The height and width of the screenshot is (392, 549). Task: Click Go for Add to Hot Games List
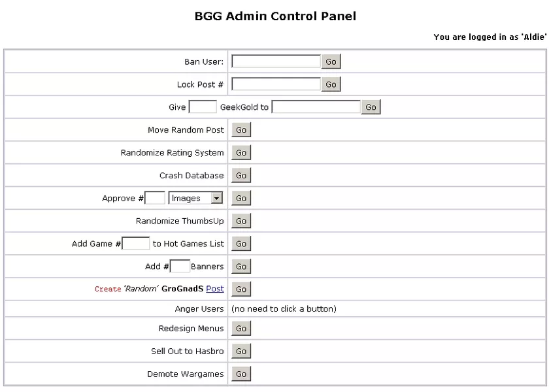(x=241, y=244)
